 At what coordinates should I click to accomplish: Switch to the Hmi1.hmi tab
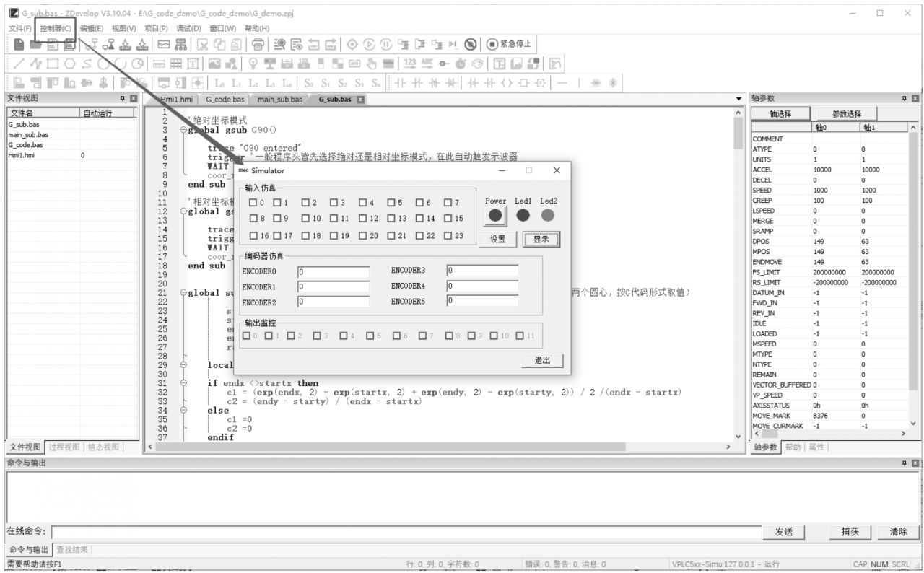176,100
